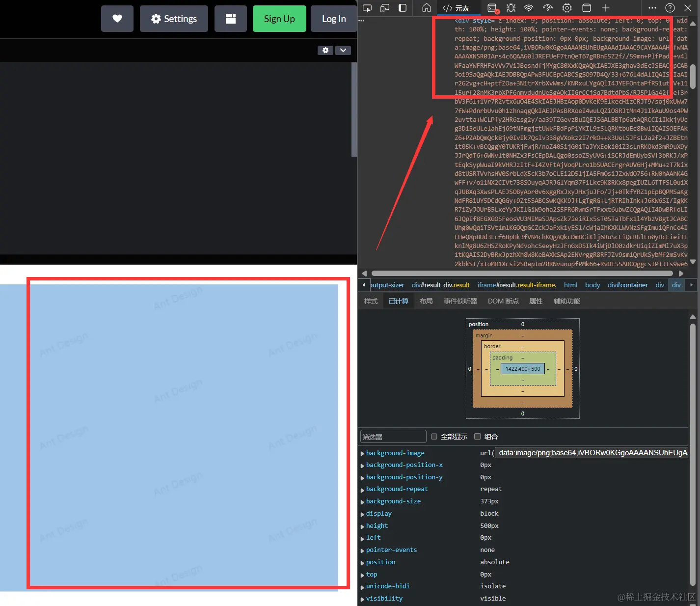This screenshot has height=606, width=700.
Task: Open the 事件侦听器 event listeners tab
Action: tap(460, 301)
